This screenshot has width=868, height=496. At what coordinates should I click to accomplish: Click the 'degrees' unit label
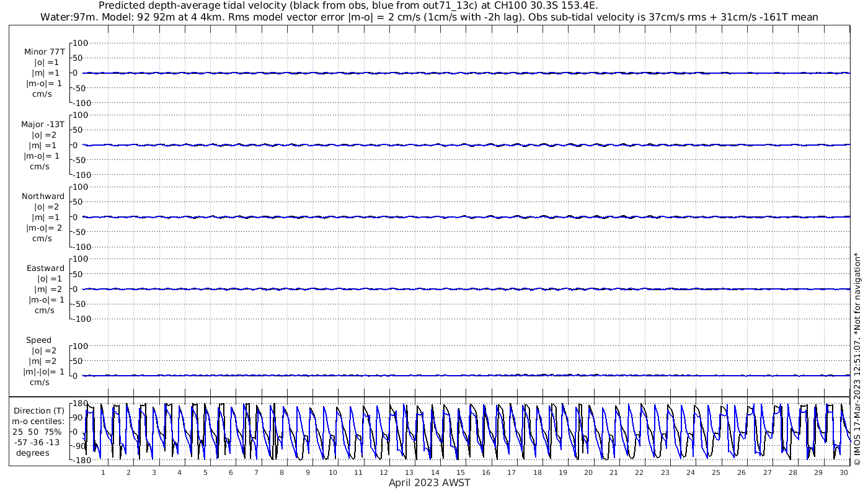[33, 453]
